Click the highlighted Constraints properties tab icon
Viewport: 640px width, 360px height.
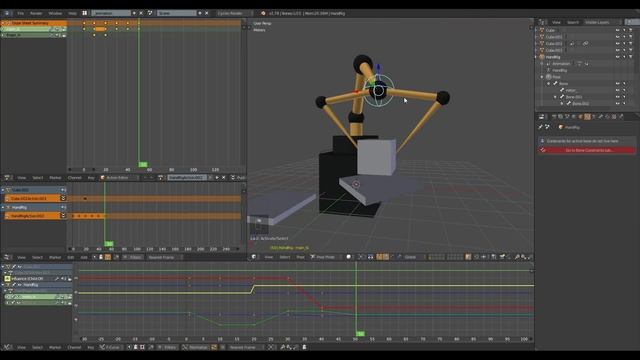[x=587, y=117]
